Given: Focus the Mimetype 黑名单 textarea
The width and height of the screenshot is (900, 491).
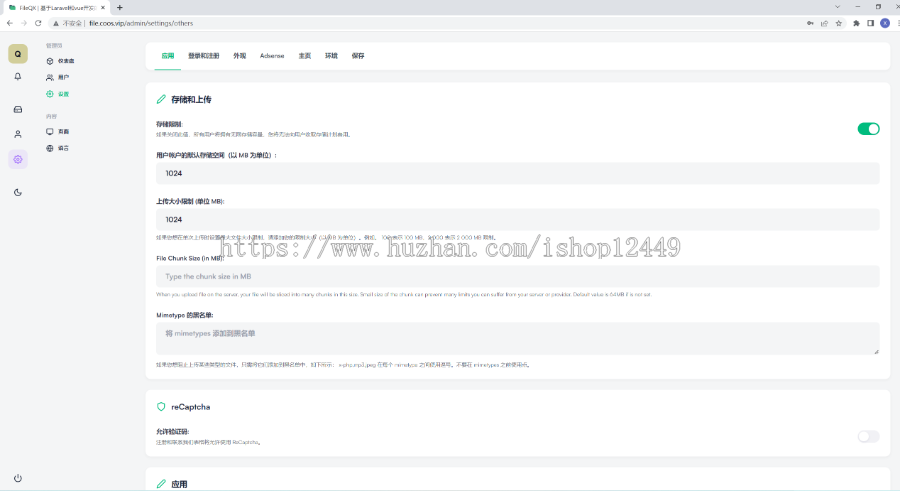Looking at the screenshot, I should point(517,338).
